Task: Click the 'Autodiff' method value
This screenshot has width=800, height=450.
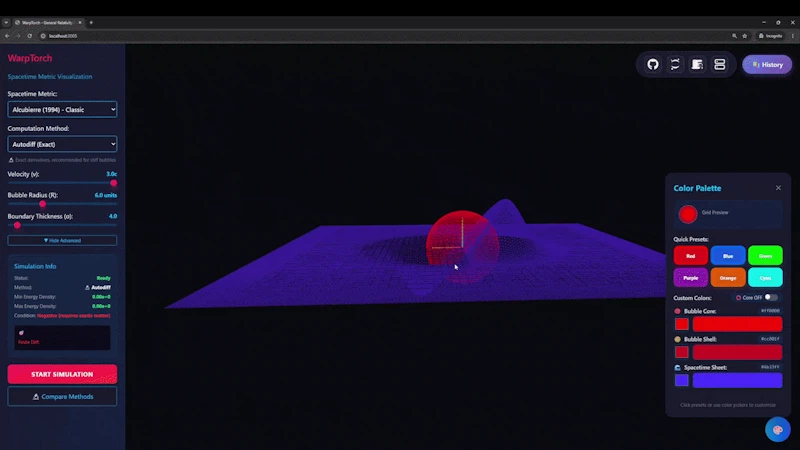Action: (x=101, y=287)
